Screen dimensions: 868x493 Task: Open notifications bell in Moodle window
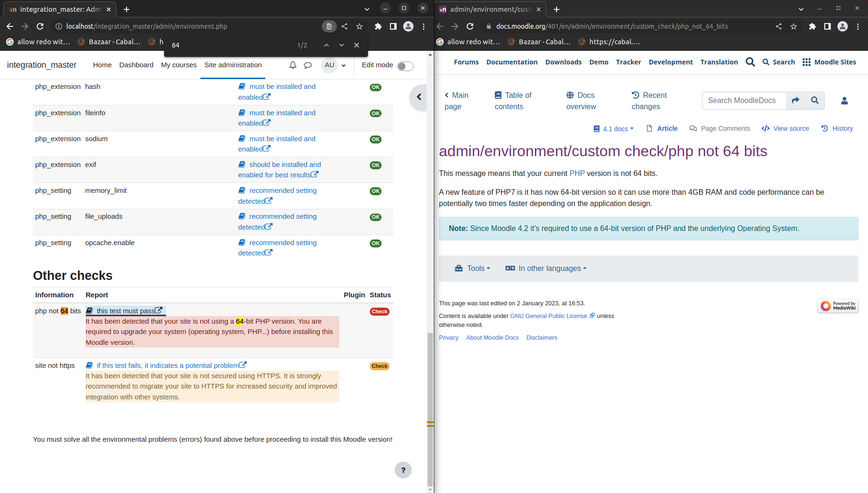click(x=293, y=65)
